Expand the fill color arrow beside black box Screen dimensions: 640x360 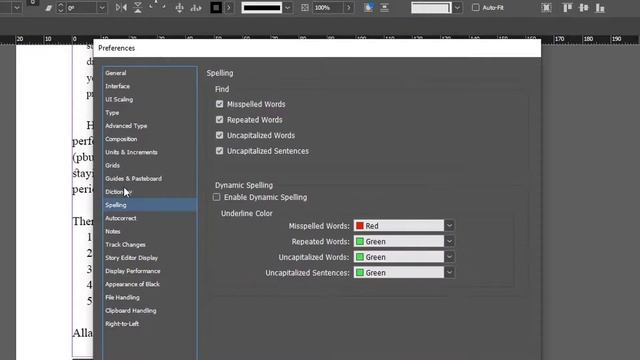[x=229, y=7]
